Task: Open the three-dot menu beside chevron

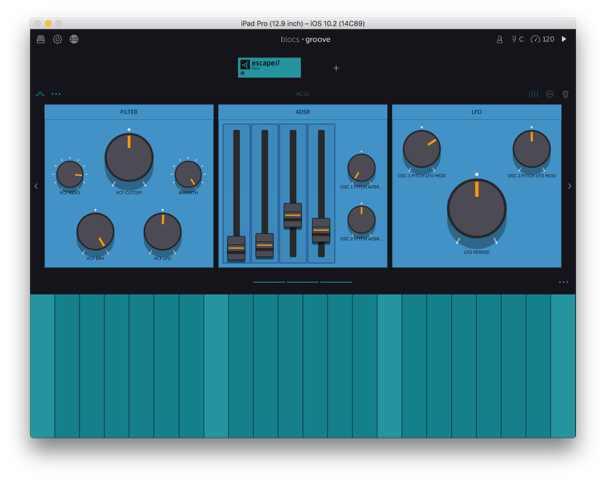Action: (56, 94)
